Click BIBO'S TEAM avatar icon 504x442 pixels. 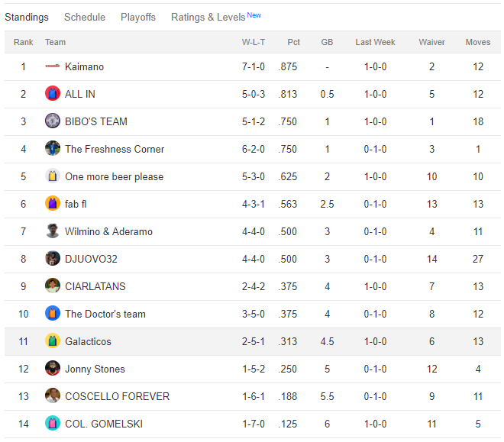[52, 121]
